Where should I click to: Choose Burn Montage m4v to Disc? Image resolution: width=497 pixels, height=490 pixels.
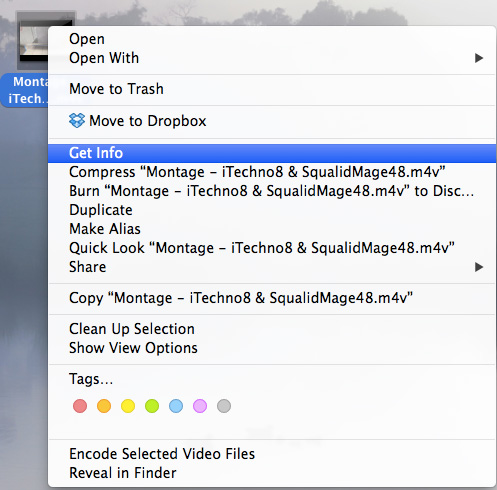tap(272, 191)
